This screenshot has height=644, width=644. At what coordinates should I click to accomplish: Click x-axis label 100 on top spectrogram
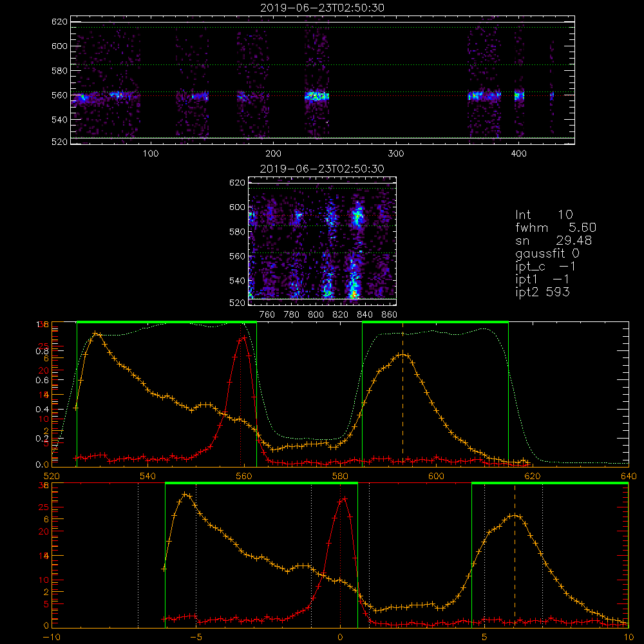click(151, 154)
